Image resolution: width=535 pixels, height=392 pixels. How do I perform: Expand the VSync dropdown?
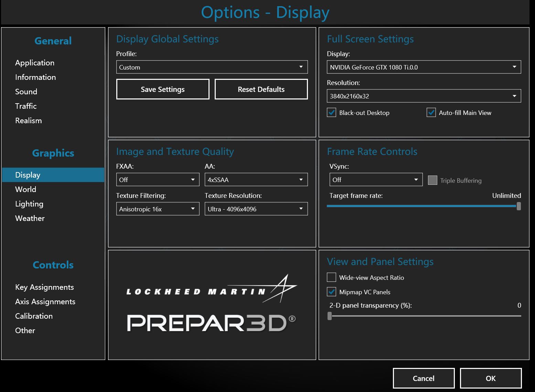pos(376,180)
